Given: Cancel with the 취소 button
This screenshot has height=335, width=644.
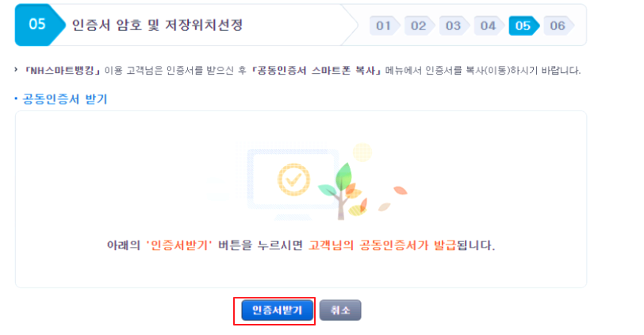Looking at the screenshot, I should [340, 310].
